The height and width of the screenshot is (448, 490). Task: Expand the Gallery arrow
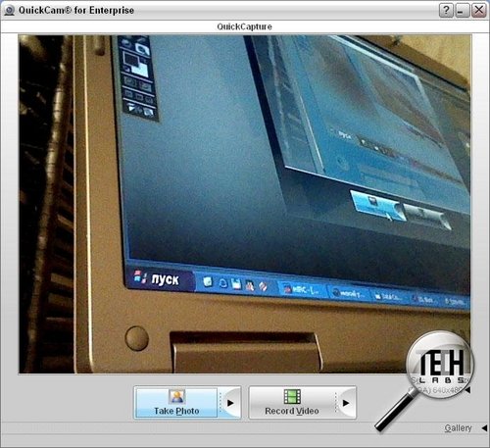click(x=484, y=427)
